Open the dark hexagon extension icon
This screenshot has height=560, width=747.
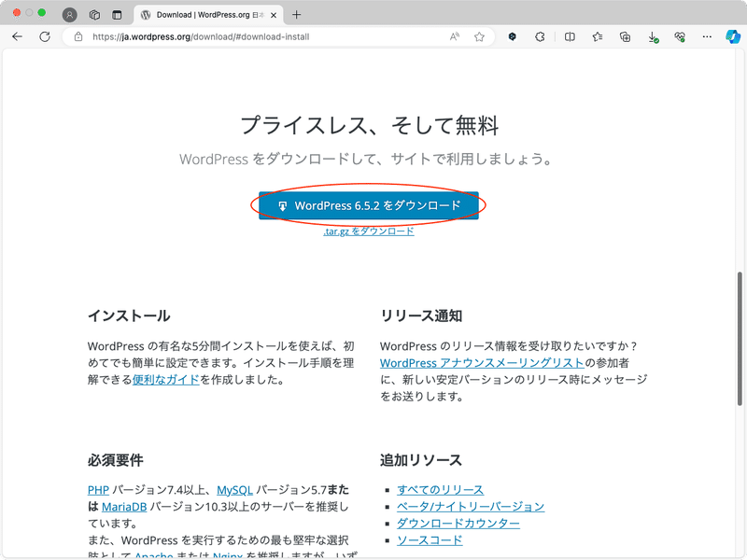point(512,36)
